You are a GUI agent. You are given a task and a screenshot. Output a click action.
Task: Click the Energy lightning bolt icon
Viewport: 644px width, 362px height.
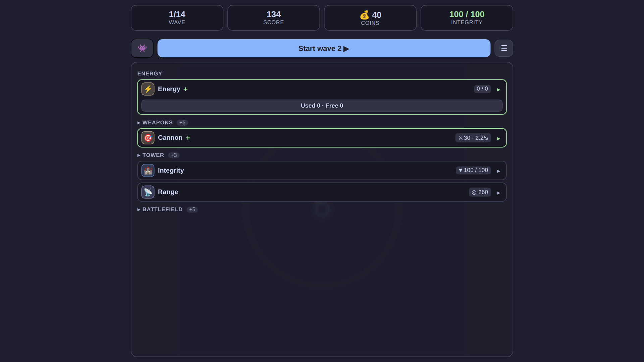point(148,89)
